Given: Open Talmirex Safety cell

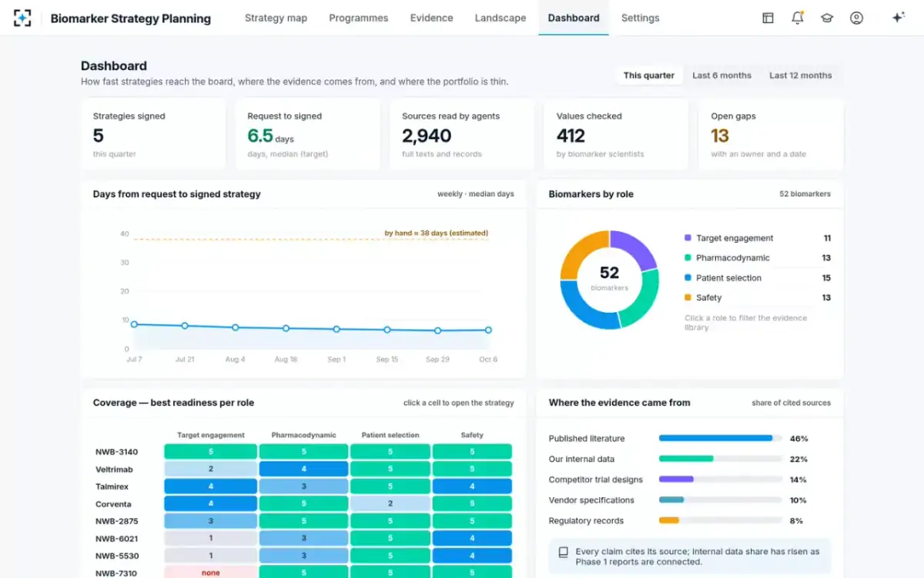Looking at the screenshot, I should 472,486.
